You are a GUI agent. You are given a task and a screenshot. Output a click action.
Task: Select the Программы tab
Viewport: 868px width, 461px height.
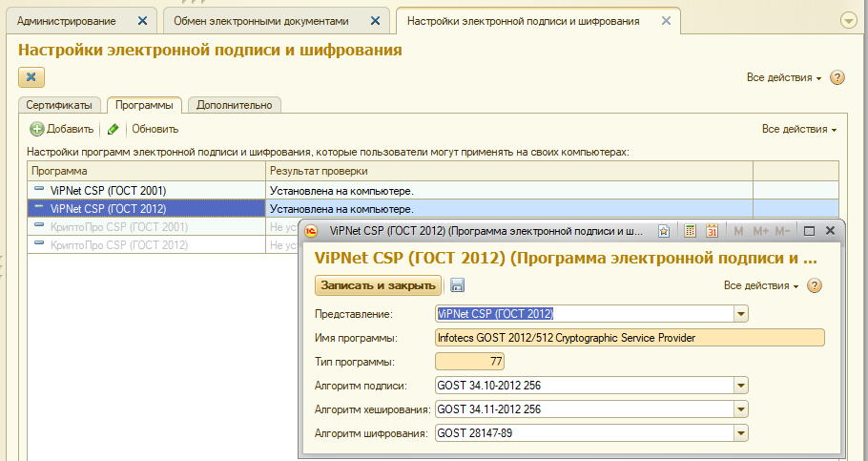pos(144,105)
